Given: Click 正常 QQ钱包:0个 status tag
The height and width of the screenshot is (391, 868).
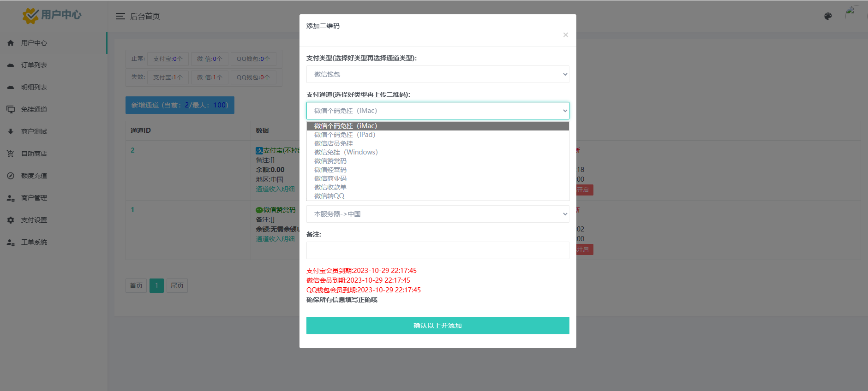Looking at the screenshot, I should (253, 59).
